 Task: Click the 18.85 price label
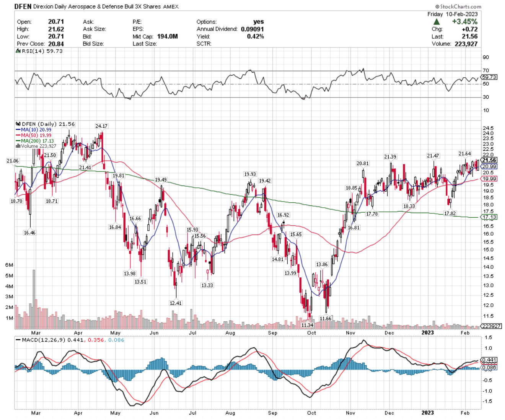[352, 188]
